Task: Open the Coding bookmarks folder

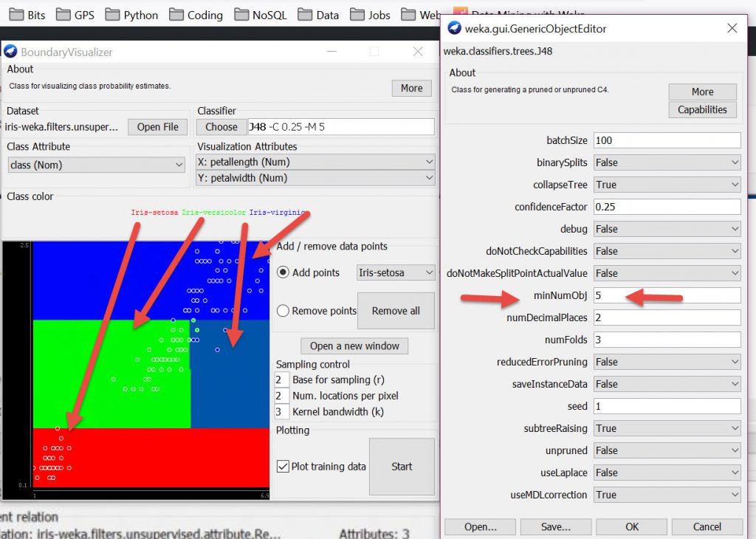Action: 196,15
